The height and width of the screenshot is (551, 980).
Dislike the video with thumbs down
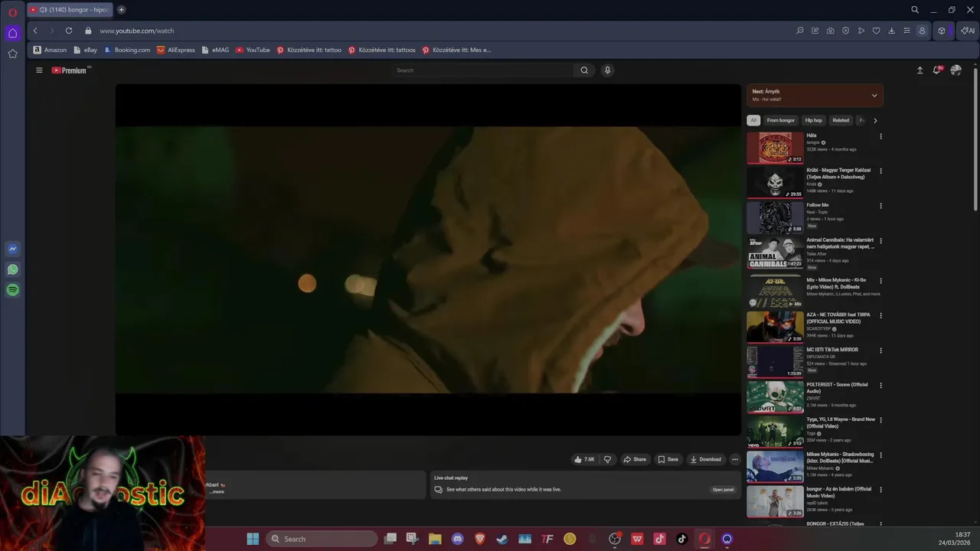[x=607, y=459]
